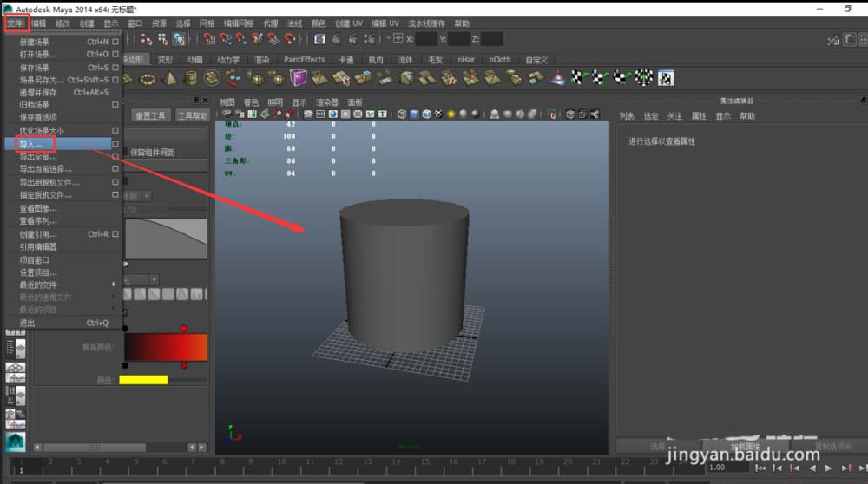Click the smooth shade all cube icon
The width and height of the screenshot is (868, 484).
(413, 114)
